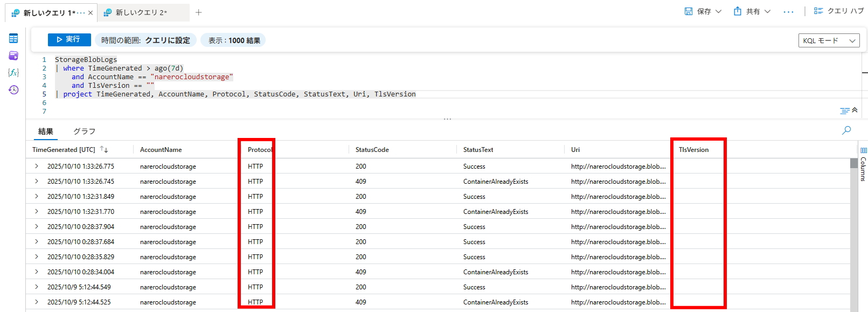Change the 表示 : 1000 結果 limit

coord(234,40)
